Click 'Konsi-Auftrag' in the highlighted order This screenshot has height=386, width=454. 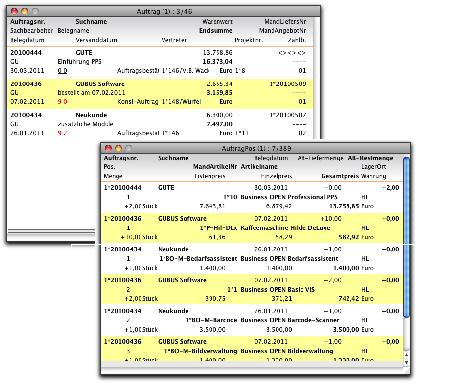(138, 102)
